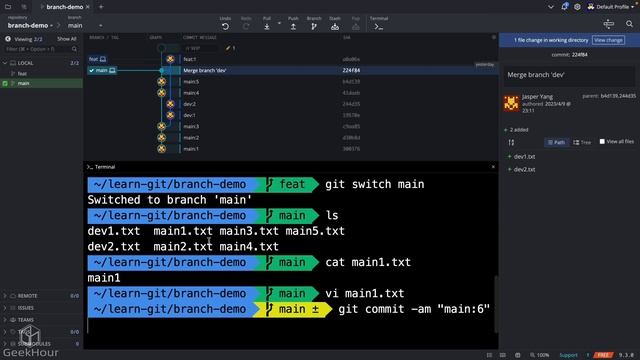Click the Pop stash icon

click(356, 27)
